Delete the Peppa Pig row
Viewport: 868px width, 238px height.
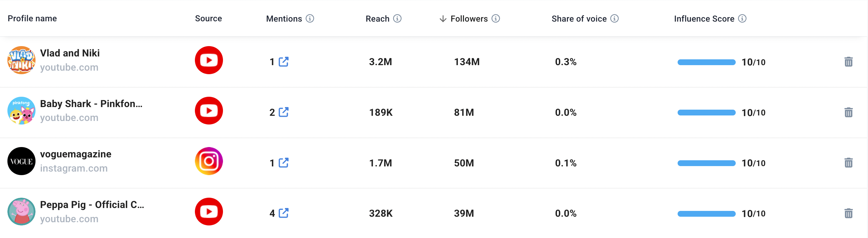848,213
